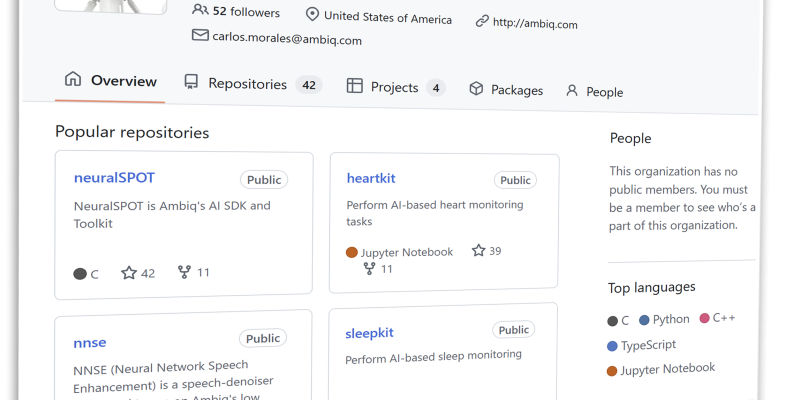800x400 pixels.
Task: Open the Projects tab
Action: [395, 87]
